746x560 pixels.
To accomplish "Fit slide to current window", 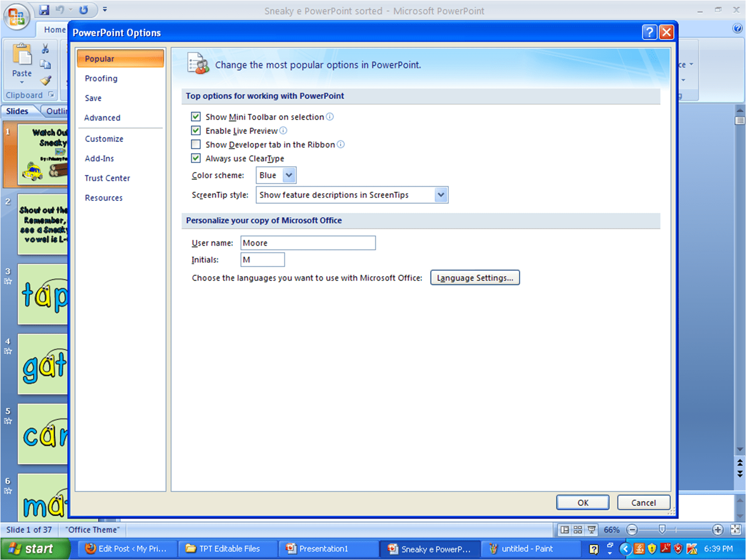I will [x=736, y=530].
